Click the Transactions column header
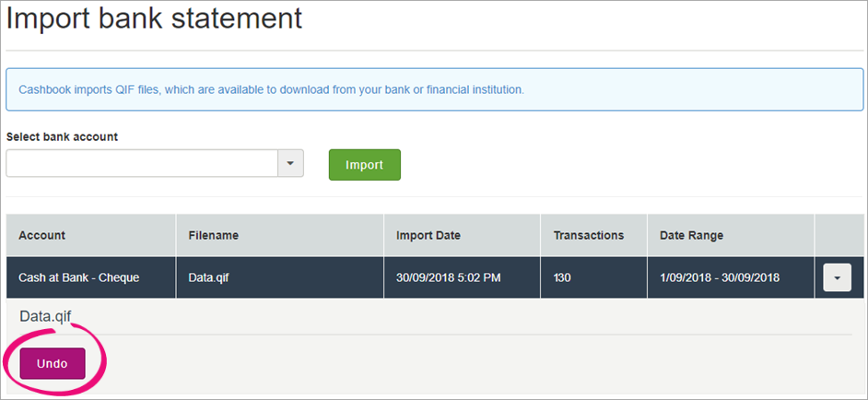 [x=588, y=235]
